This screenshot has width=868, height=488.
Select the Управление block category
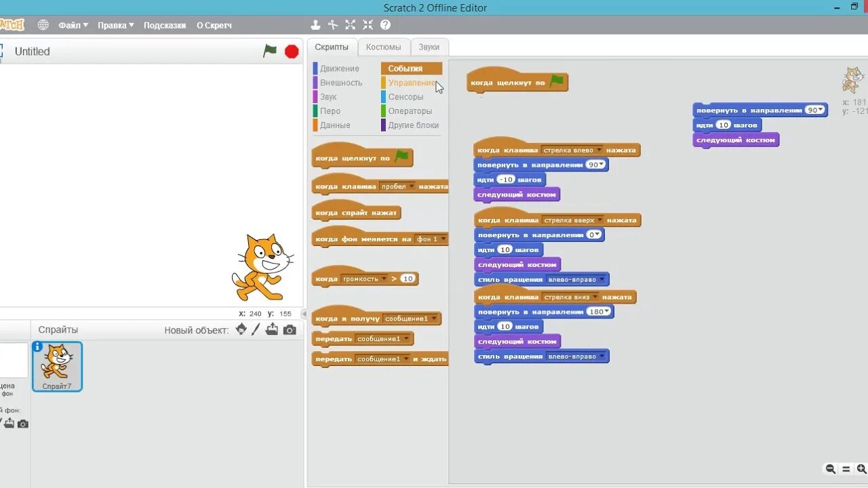coord(412,83)
